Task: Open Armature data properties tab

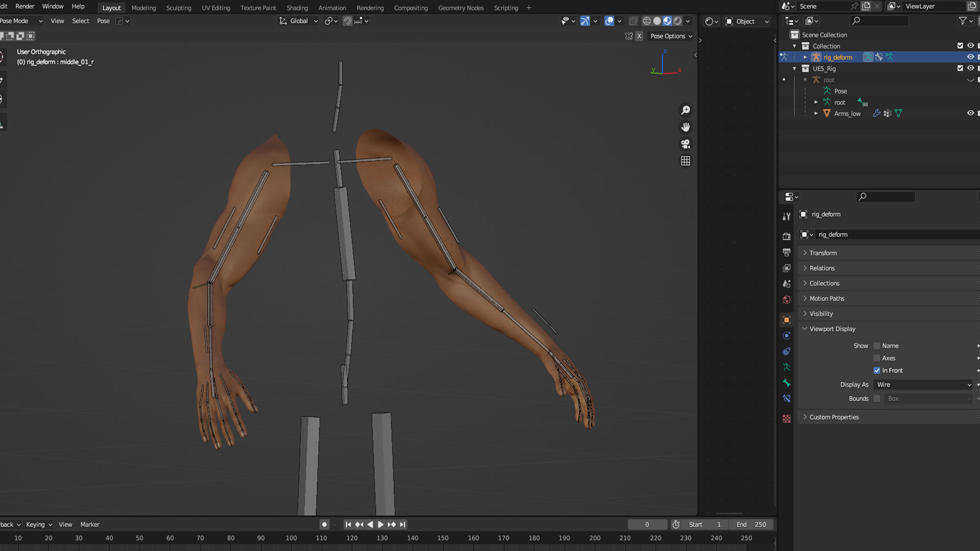Action: click(787, 367)
